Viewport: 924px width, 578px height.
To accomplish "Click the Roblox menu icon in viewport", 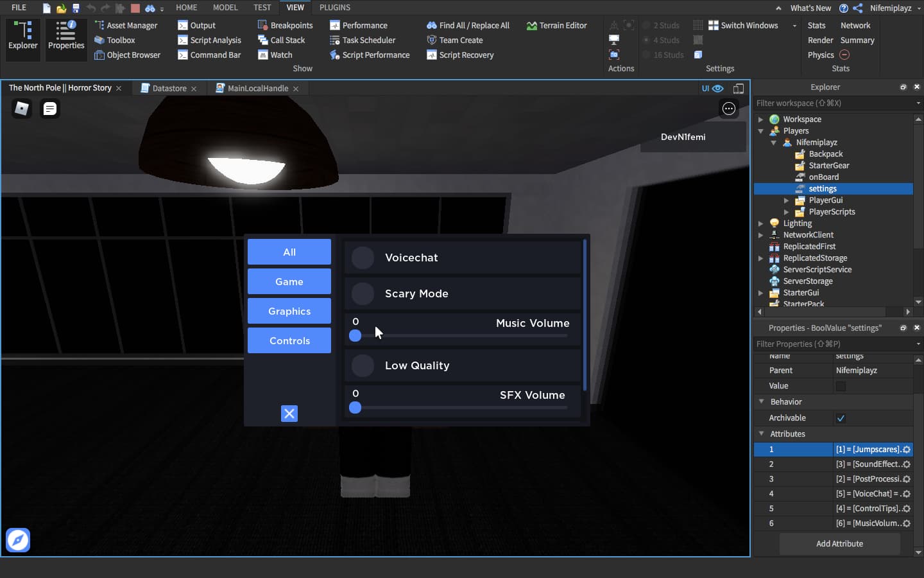I will (22, 109).
